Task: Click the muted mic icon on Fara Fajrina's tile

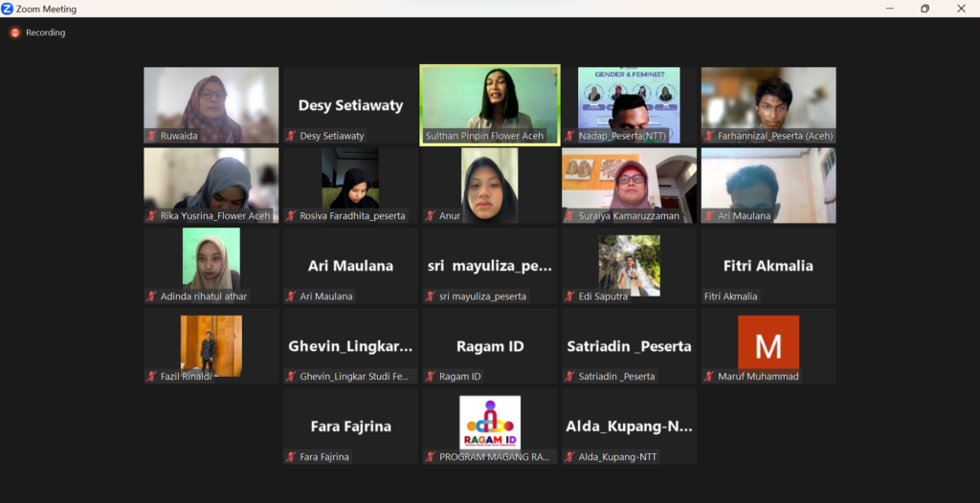Action: [x=291, y=457]
